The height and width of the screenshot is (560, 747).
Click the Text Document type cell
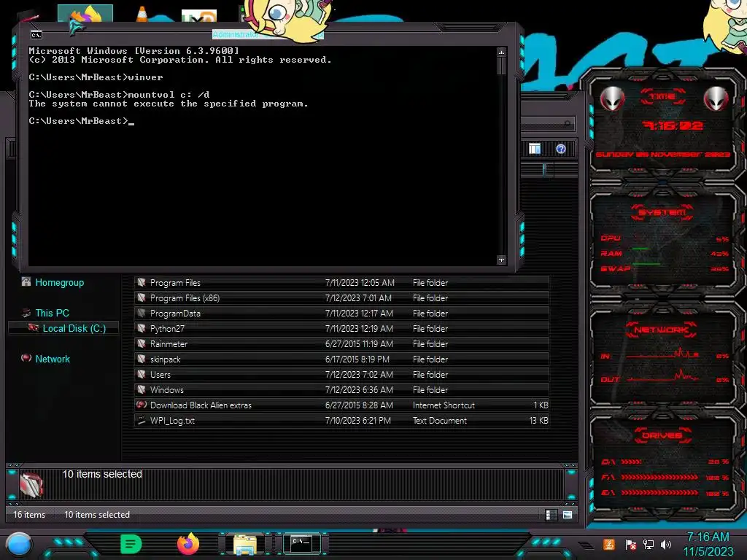pos(440,421)
